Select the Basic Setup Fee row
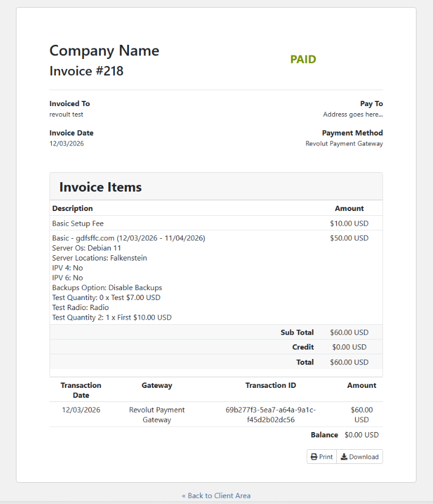This screenshot has width=433, height=504. (78, 223)
